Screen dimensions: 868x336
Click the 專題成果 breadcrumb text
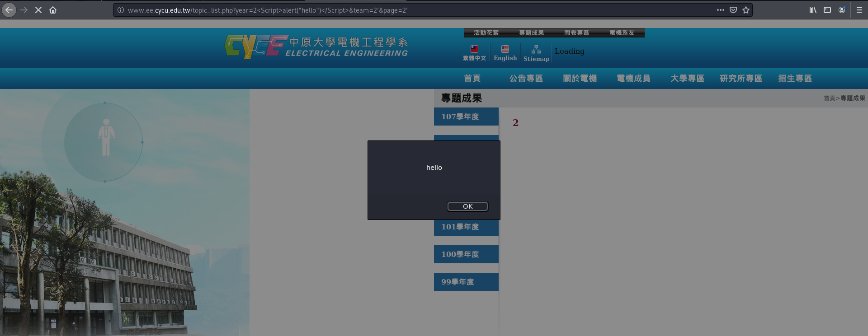coord(853,98)
